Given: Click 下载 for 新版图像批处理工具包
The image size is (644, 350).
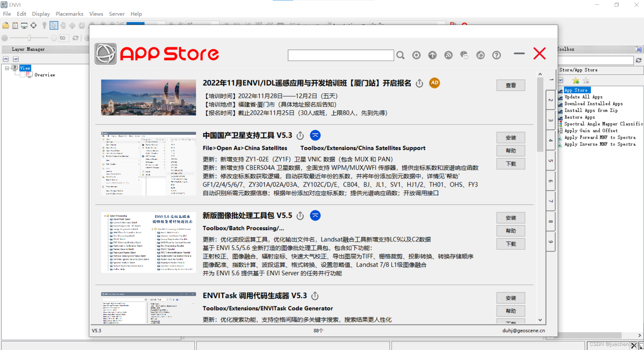Looking at the screenshot, I should (x=510, y=244).
